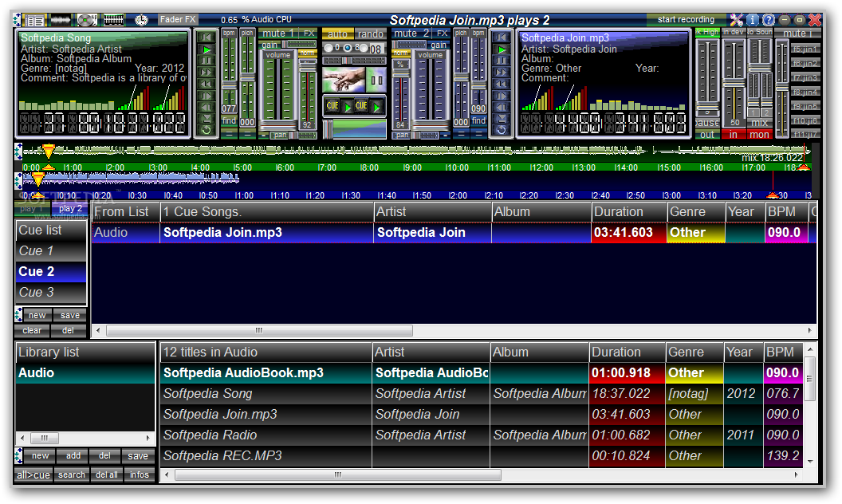Click the infos button
The image size is (842, 504).
139,475
